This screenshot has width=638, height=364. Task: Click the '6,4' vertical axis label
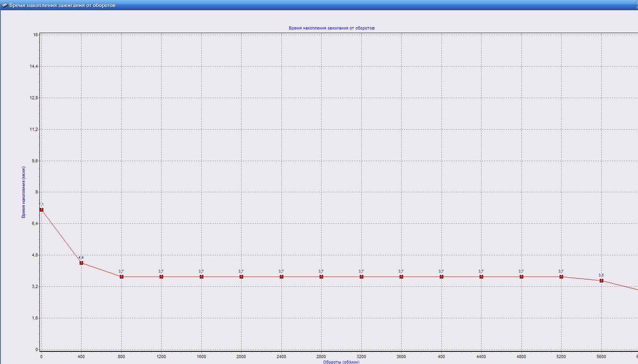[35, 224]
